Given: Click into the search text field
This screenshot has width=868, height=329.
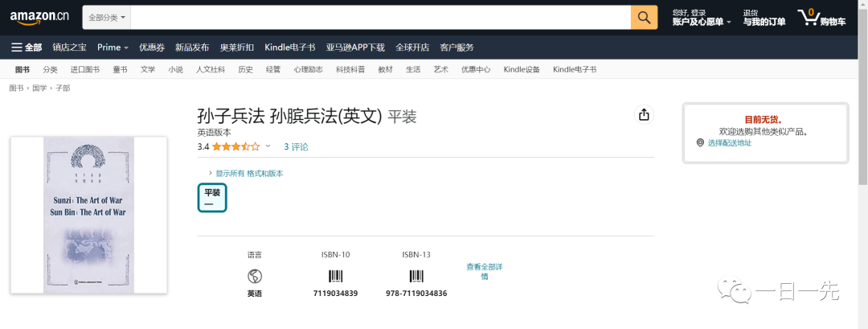Looking at the screenshot, I should pyautogui.click(x=378, y=17).
